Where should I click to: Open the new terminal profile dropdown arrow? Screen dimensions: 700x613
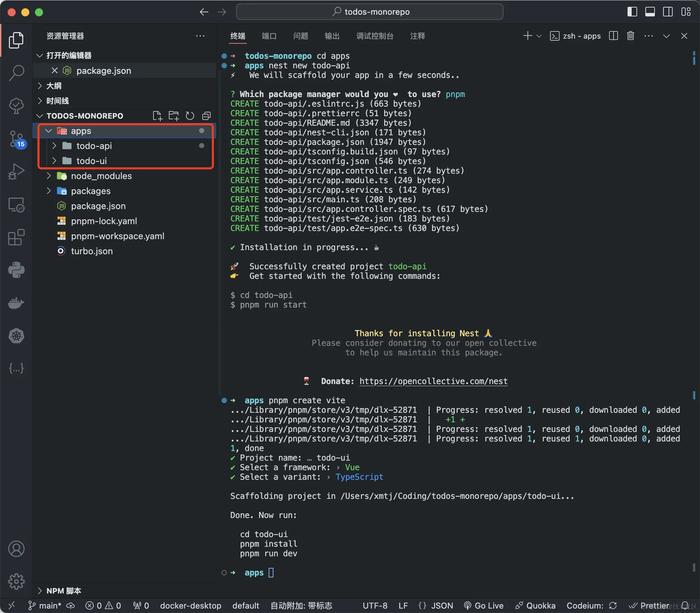[539, 36]
